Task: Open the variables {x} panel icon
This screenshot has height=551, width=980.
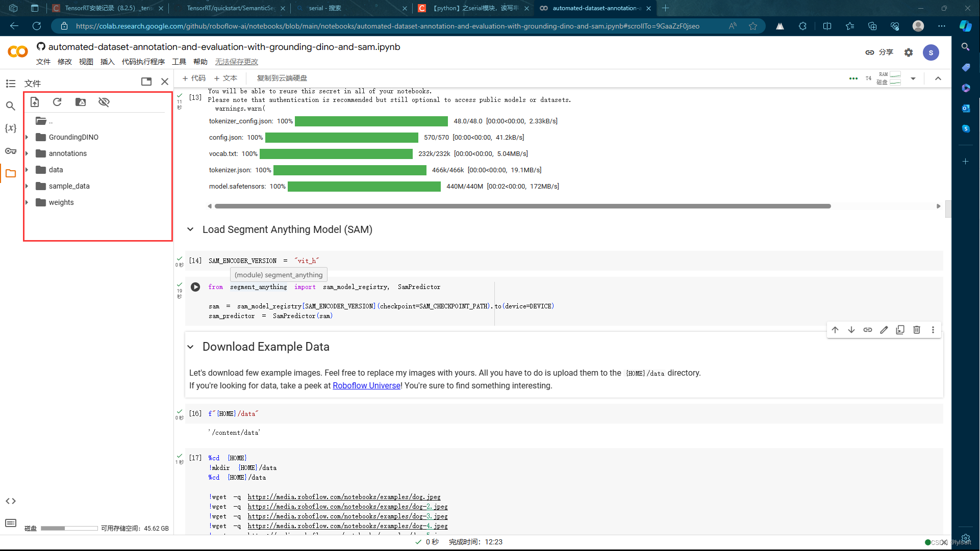Action: (x=11, y=128)
